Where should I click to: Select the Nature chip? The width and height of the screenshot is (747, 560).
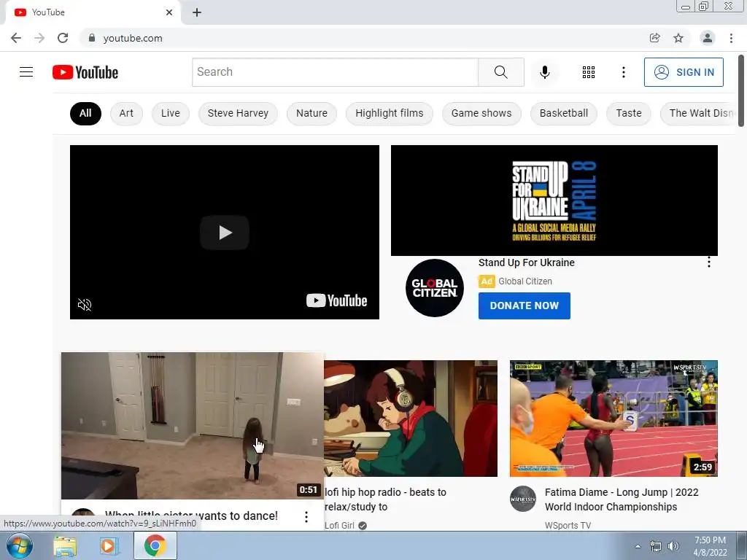tap(311, 113)
